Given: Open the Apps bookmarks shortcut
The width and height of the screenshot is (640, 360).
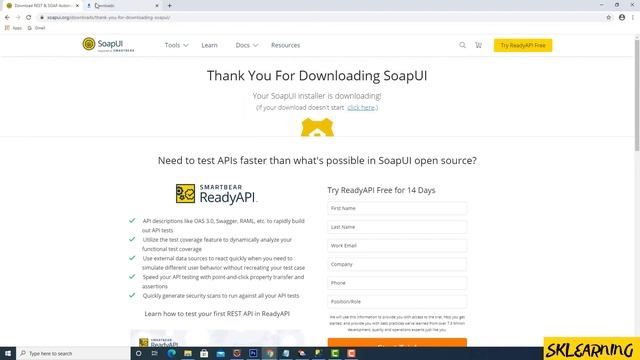Looking at the screenshot, I should click(13, 28).
